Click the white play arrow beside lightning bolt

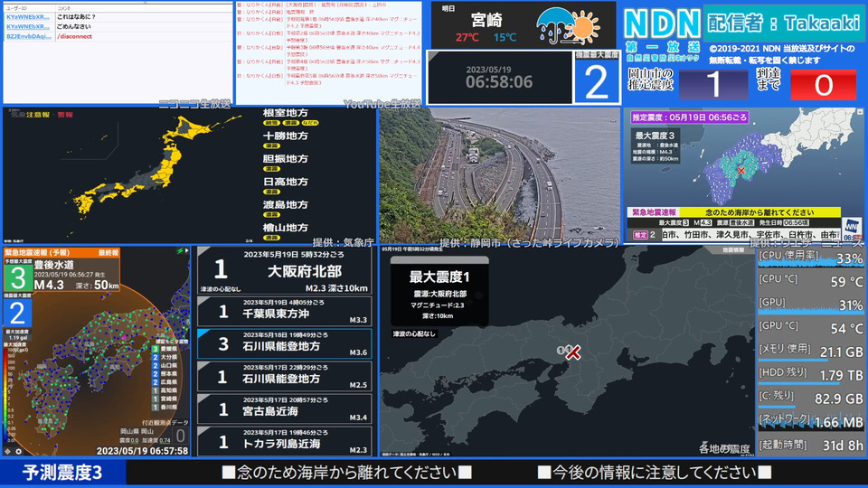[187, 251]
